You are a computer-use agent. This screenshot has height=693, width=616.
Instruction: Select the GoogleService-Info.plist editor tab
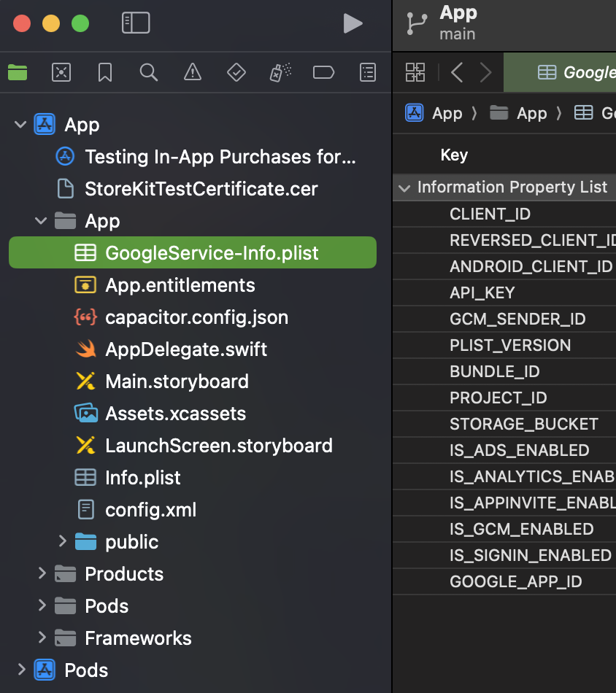point(577,71)
